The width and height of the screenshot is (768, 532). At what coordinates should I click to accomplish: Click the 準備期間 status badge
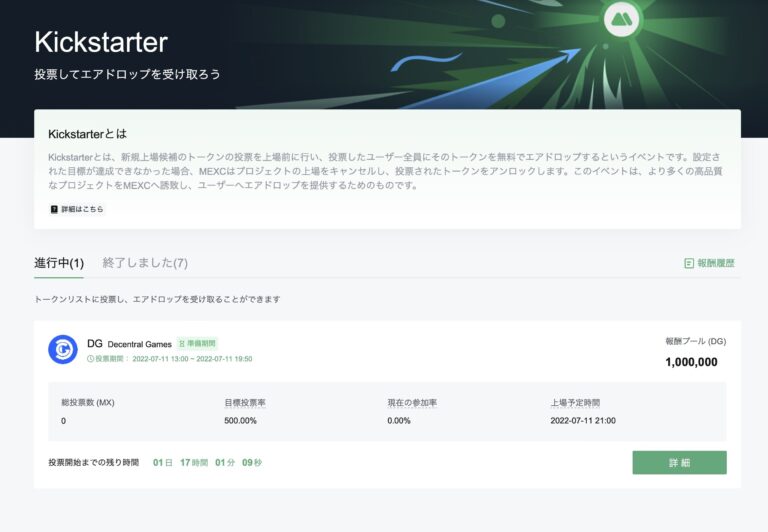point(197,343)
